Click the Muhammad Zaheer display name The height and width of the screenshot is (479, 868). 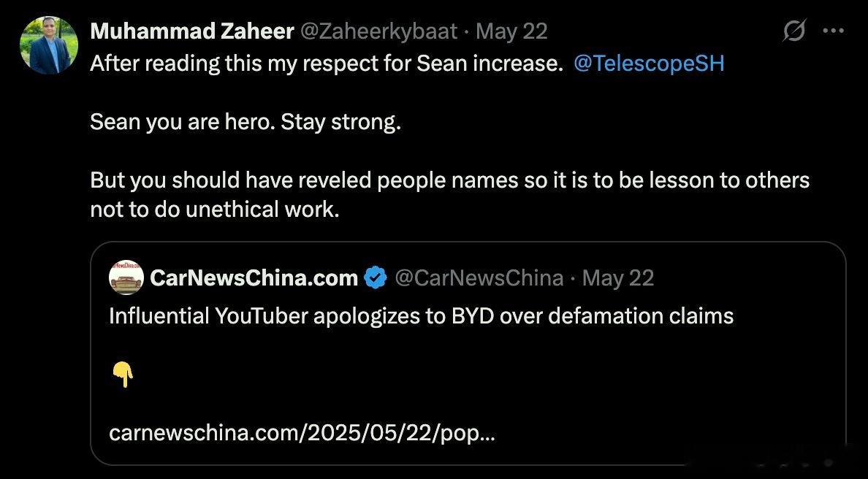click(192, 31)
